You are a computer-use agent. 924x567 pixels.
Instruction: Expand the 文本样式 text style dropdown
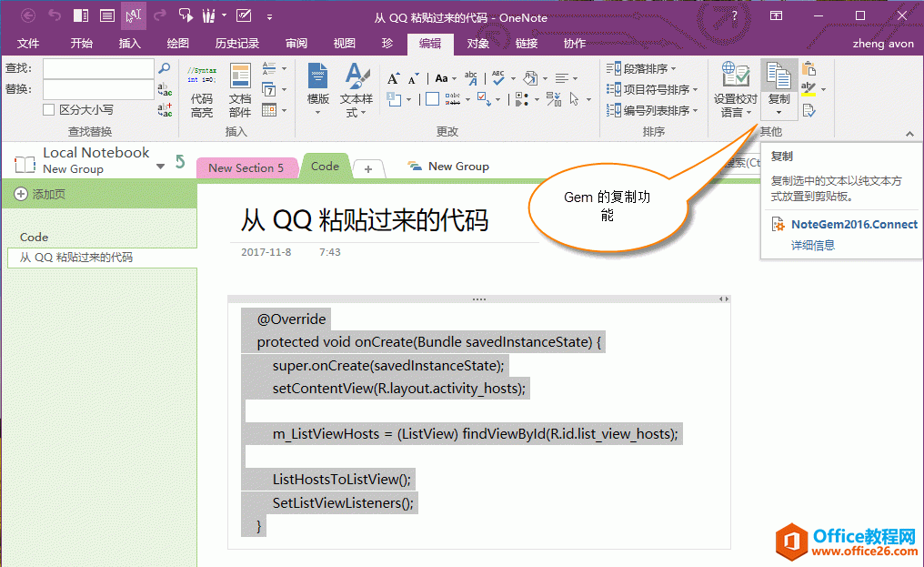[x=357, y=113]
